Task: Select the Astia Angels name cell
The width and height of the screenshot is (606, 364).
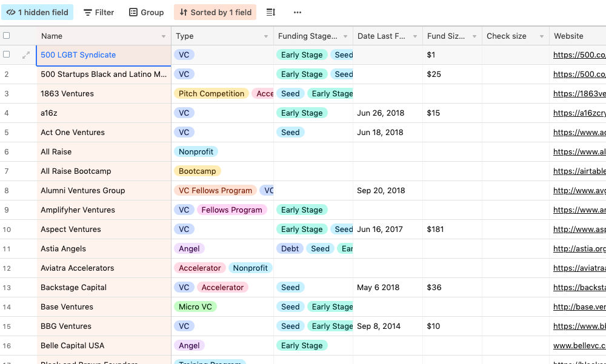Action: pyautogui.click(x=104, y=248)
